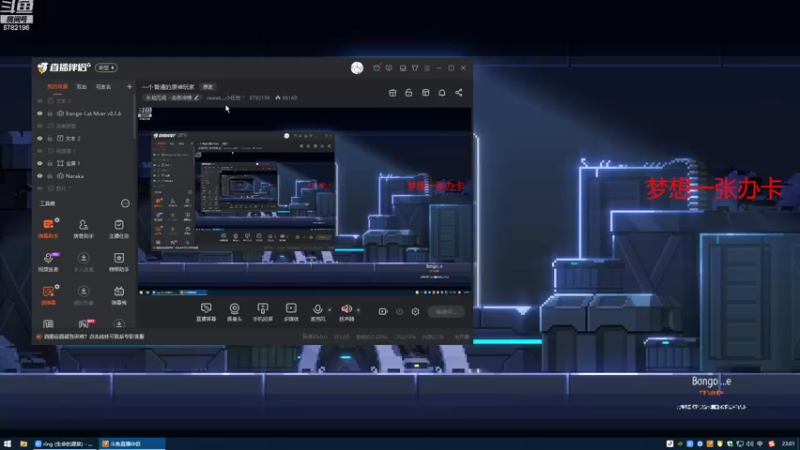Click the padlock icon beside the bell
The height and width of the screenshot is (450, 800).
click(x=409, y=93)
